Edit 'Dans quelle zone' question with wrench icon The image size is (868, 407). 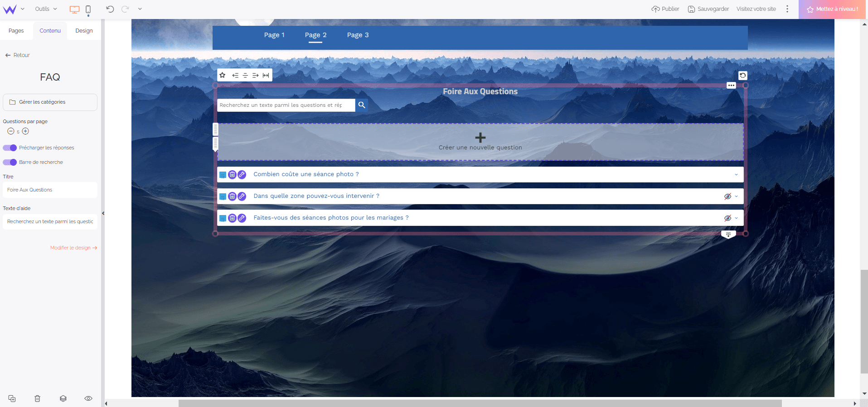(x=242, y=196)
